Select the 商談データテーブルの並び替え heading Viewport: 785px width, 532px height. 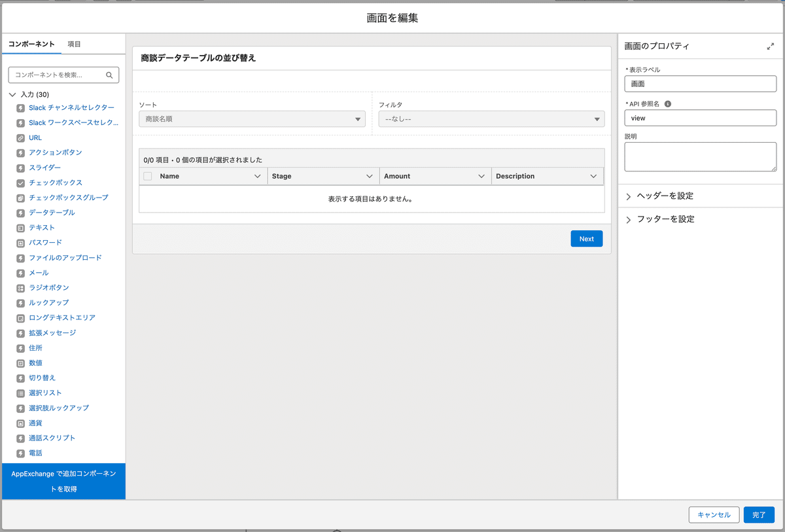tap(198, 58)
